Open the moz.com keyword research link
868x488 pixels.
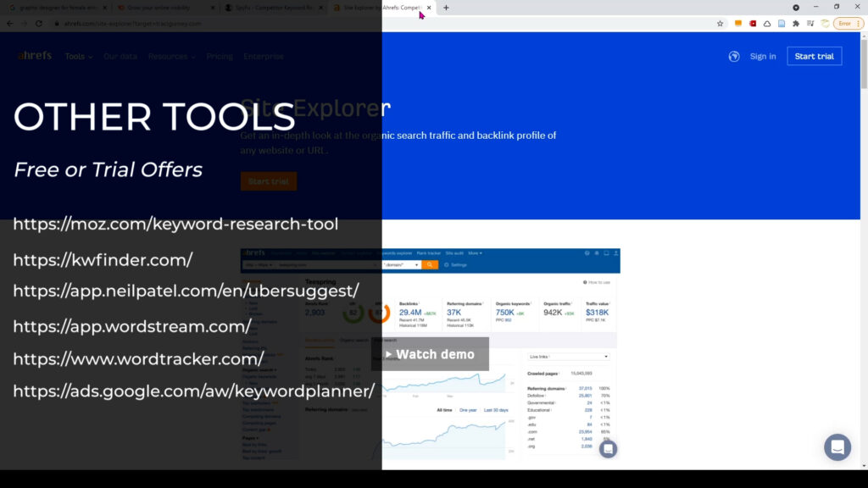pos(175,224)
